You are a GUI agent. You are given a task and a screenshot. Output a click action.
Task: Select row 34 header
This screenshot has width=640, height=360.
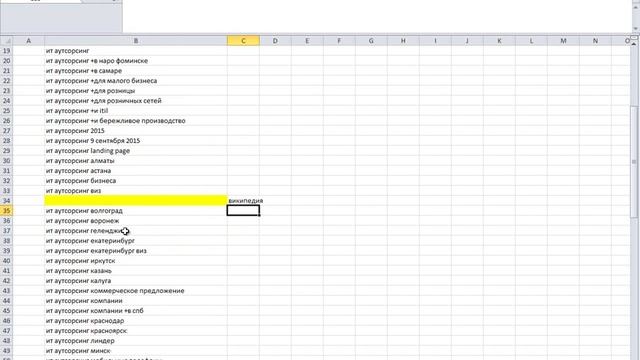[x=7, y=201]
